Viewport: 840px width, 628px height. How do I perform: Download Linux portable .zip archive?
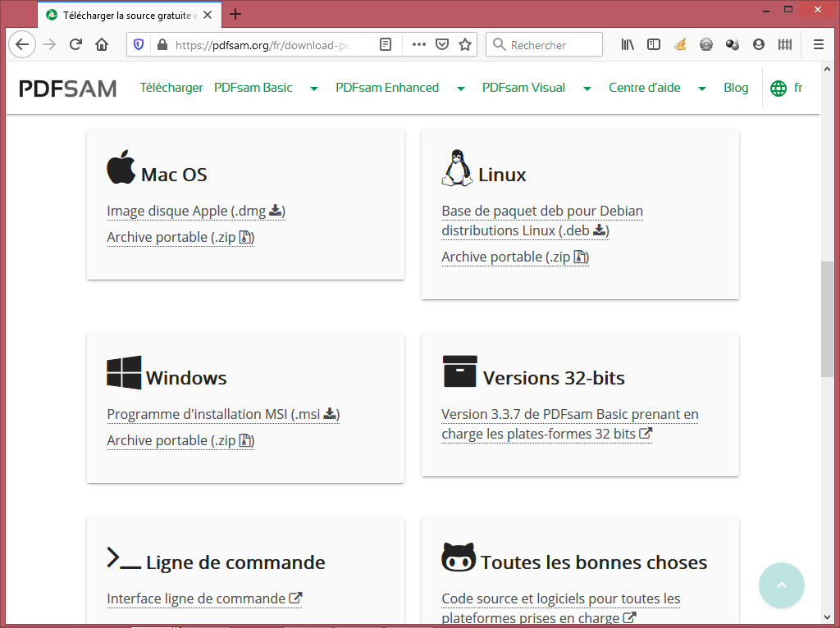[x=515, y=257]
